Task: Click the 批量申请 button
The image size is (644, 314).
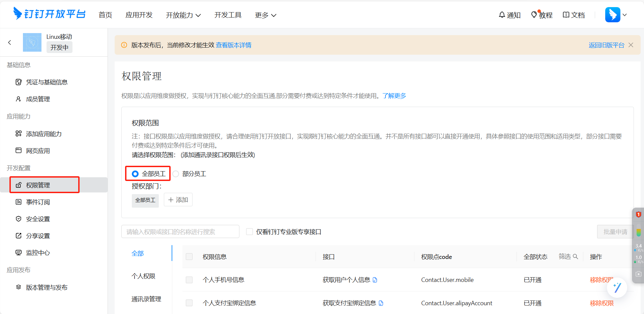Action: (x=615, y=232)
